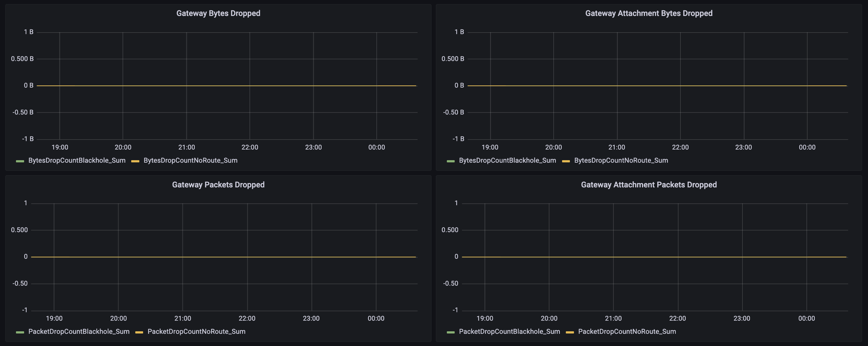Click the yellow line at 22:00 in Gateway Attachment Packets Dropped
Image resolution: width=868 pixels, height=346 pixels.
coord(678,257)
